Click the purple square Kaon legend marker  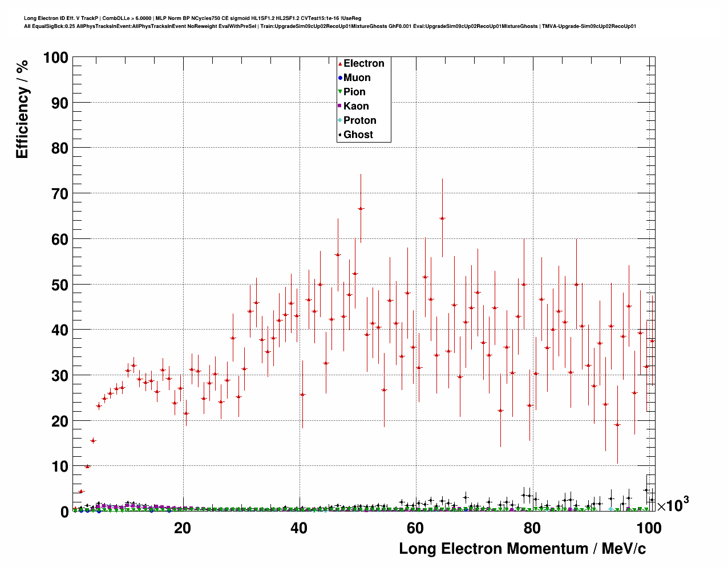[x=340, y=106]
